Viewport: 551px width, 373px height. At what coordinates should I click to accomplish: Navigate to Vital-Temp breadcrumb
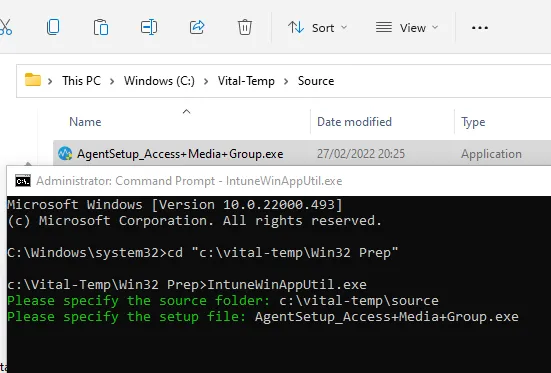point(246,81)
